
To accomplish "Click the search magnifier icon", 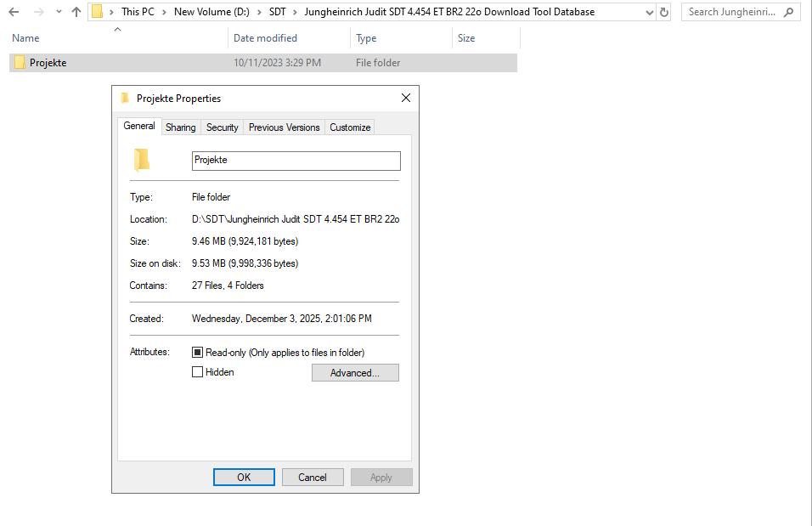I will pyautogui.click(x=789, y=12).
